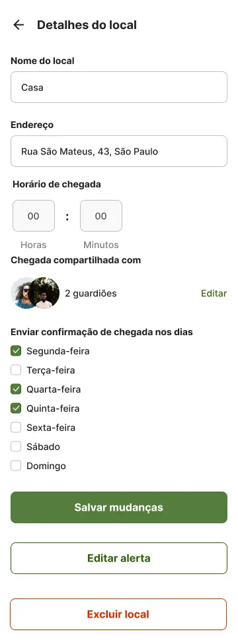This screenshot has height=644, width=238.
Task: Delete place with Excluir local
Action: pos(118,614)
